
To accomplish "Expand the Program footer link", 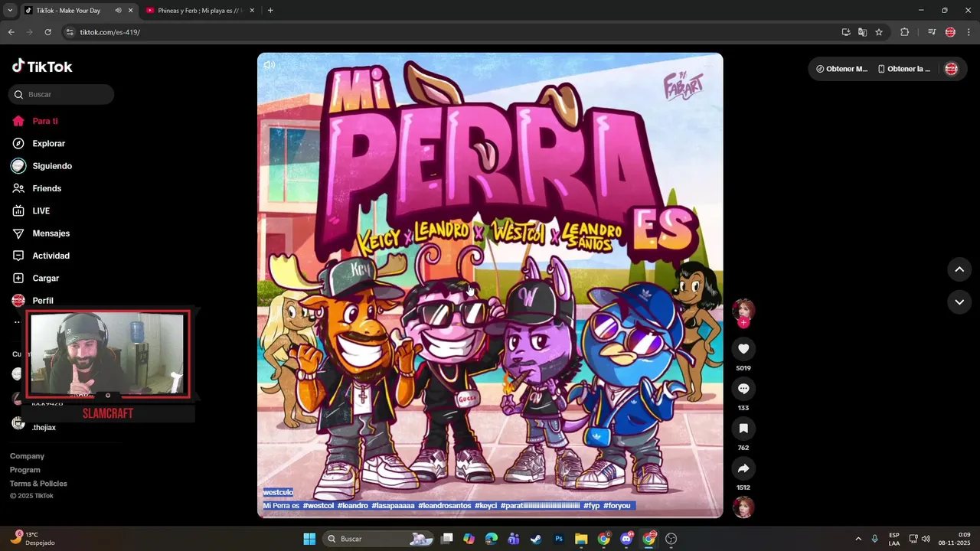I will [x=25, y=470].
